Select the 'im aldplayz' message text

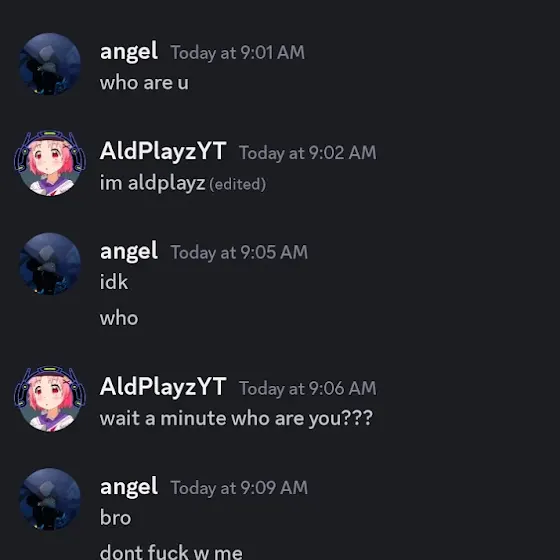coord(152,184)
